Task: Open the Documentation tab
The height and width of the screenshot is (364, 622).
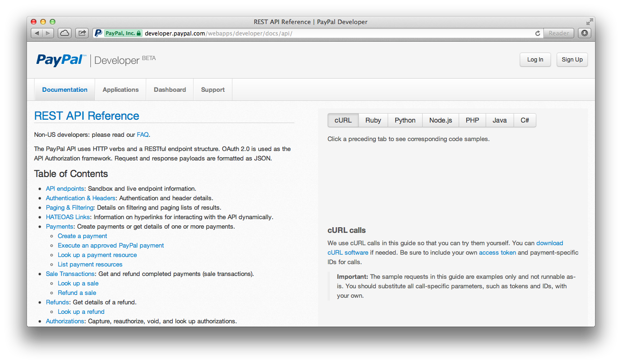Action: 65,89
